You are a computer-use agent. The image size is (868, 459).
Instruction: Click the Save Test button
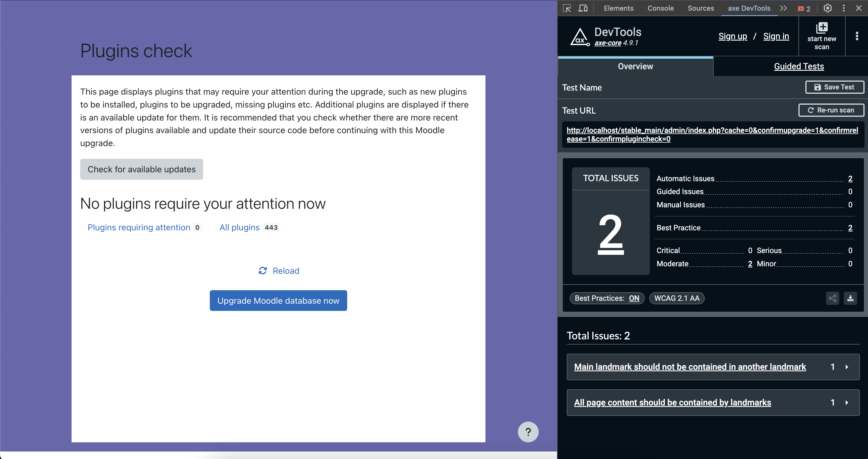click(x=835, y=87)
